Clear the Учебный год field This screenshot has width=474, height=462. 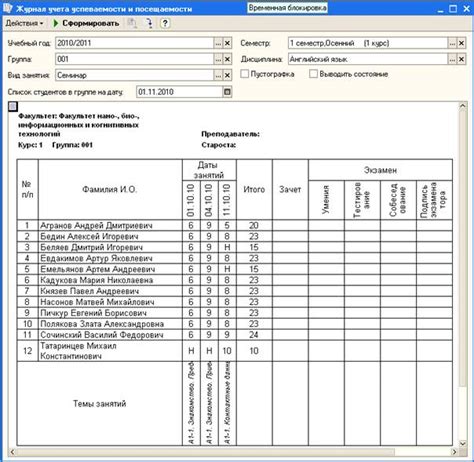(x=227, y=43)
